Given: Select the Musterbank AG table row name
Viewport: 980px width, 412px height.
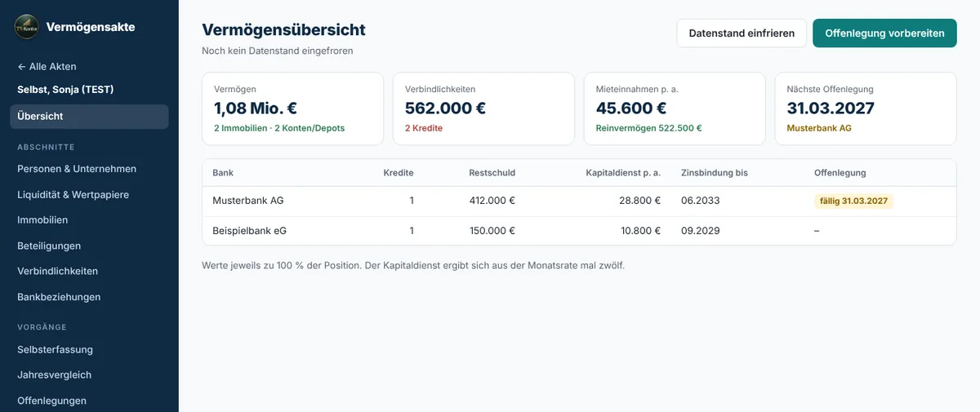Looking at the screenshot, I should click(248, 201).
